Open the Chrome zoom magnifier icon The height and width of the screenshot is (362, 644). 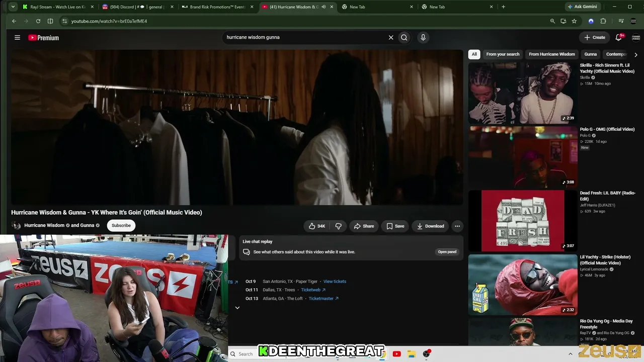[552, 21]
